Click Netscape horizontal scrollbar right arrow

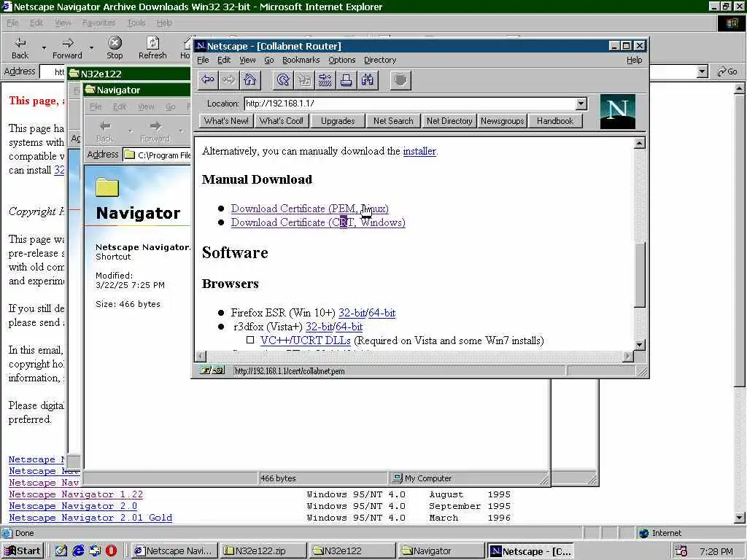tap(628, 356)
